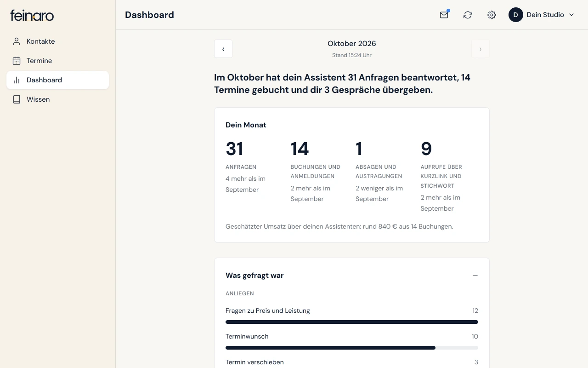
Task: Click the Dashboard page title
Action: [x=149, y=15]
